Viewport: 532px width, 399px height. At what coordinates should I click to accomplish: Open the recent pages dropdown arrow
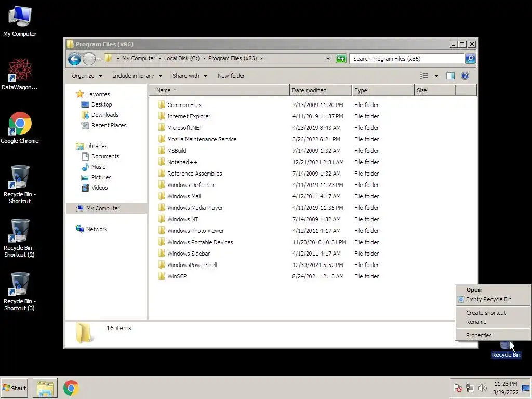(99, 59)
